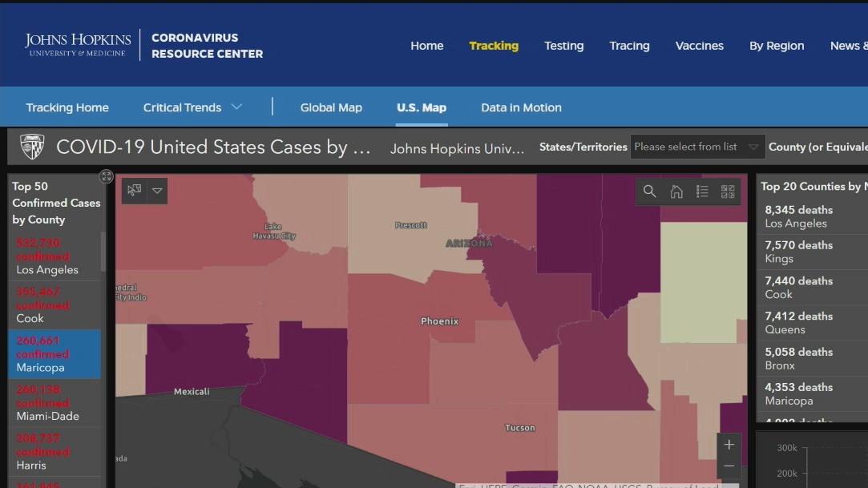Open the States/Territories select list dropdown
The image size is (868, 488).
(697, 147)
